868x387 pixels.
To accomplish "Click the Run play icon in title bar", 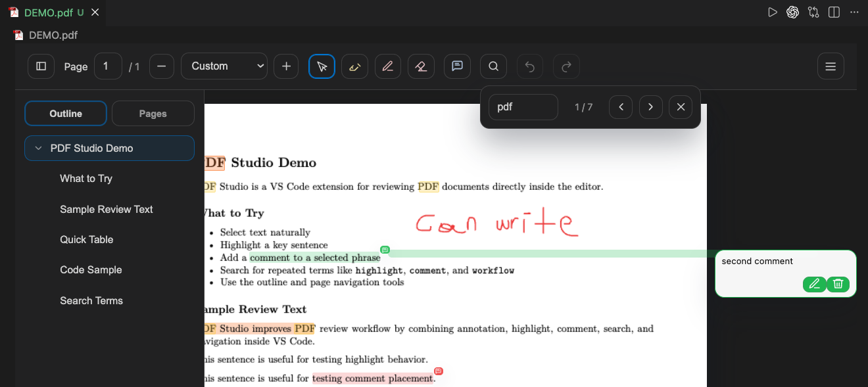I will coord(773,12).
